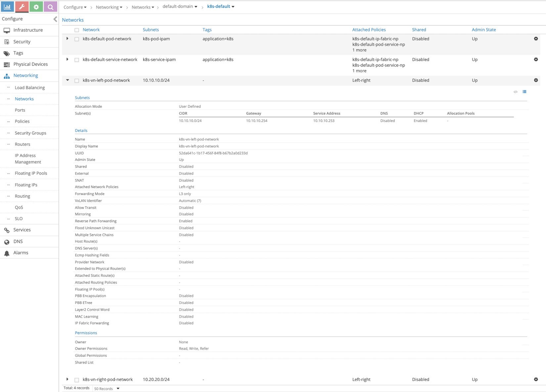The image size is (546, 392).
Task: Open gear menu for k8s-vn-right-pod-network
Action: point(536,379)
